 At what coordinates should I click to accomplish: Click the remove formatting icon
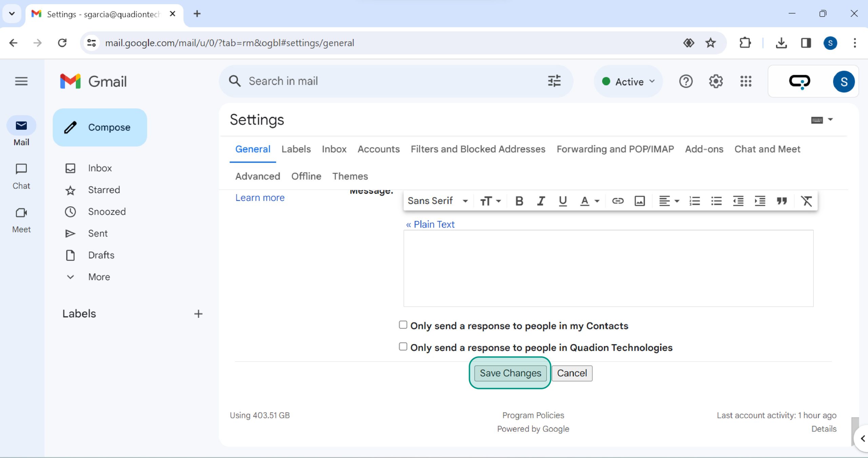coord(806,201)
